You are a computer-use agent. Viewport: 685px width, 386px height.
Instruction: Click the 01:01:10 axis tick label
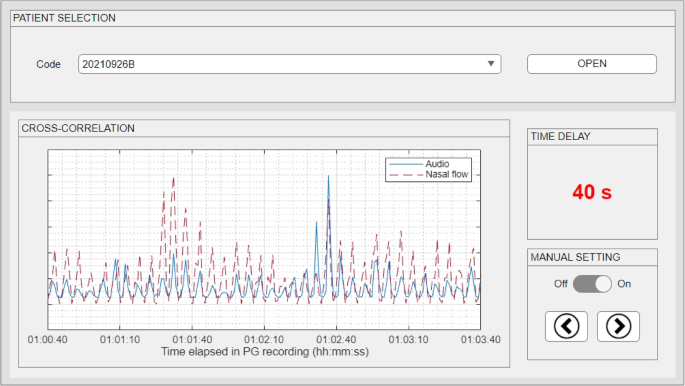pos(120,340)
